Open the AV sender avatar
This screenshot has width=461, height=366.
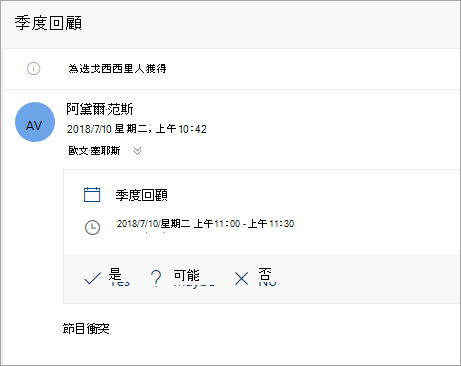pyautogui.click(x=35, y=122)
